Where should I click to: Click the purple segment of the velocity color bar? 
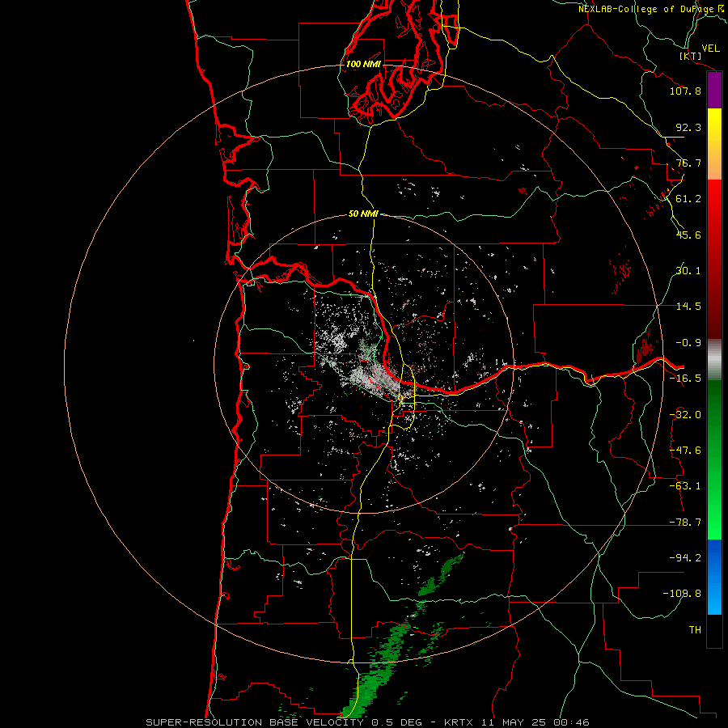click(714, 91)
